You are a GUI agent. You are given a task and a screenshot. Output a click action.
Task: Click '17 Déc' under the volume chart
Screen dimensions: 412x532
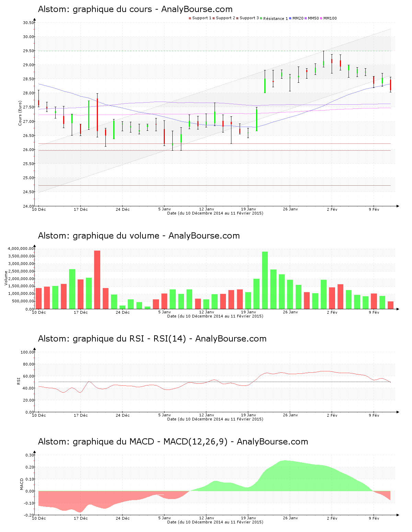(x=81, y=312)
